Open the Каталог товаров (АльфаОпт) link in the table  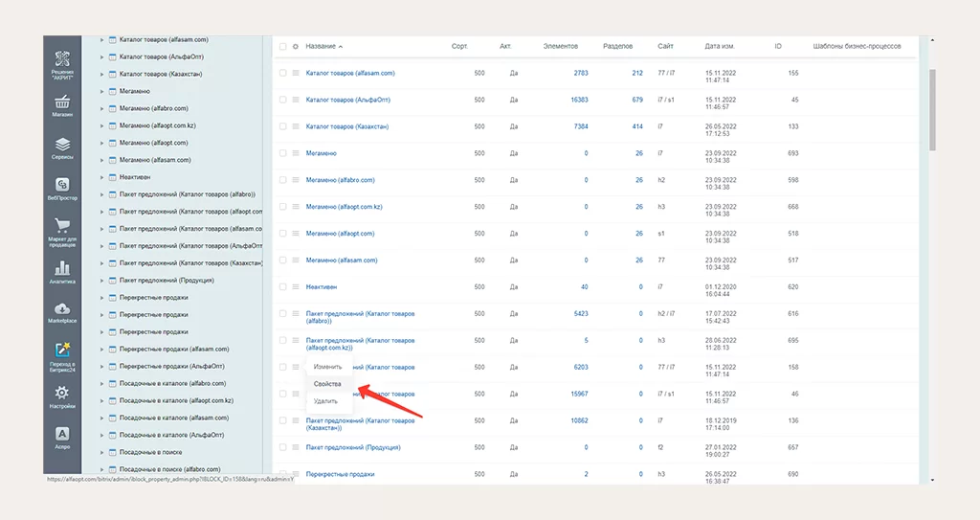click(347, 100)
